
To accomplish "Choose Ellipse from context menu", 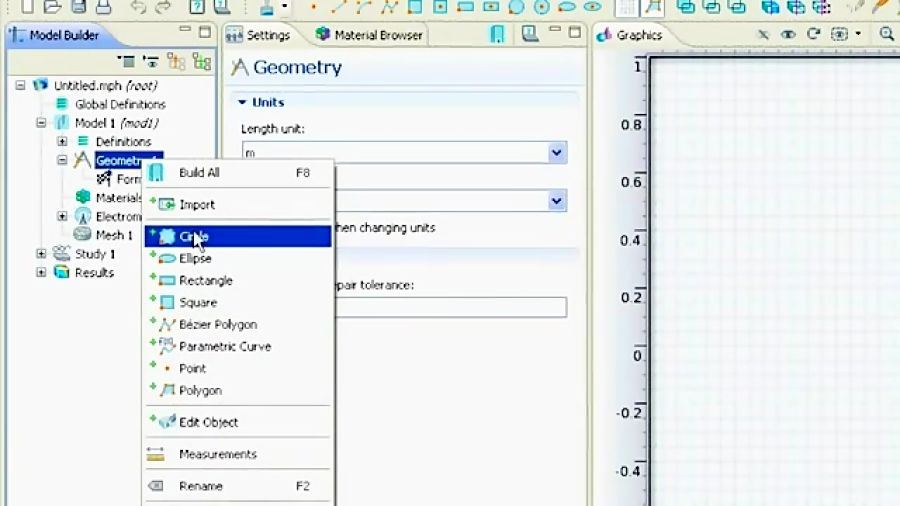I will coord(238,259).
